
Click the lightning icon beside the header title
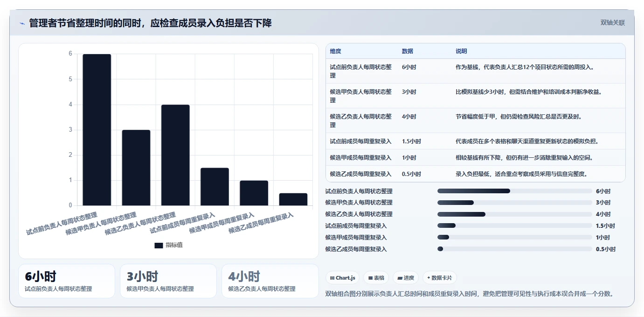click(22, 23)
